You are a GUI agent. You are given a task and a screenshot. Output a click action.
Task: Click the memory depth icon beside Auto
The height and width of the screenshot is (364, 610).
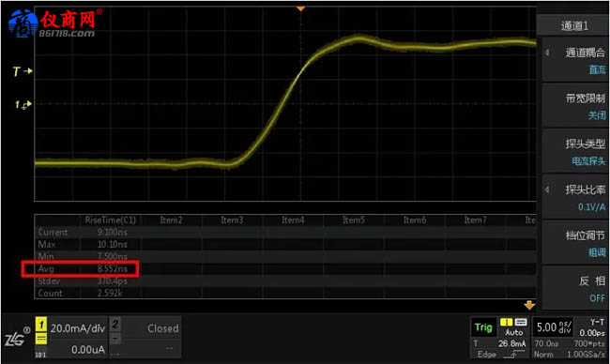[x=521, y=322]
